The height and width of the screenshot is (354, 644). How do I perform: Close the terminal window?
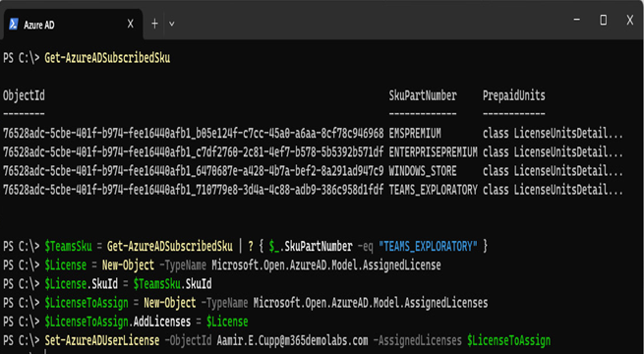(629, 20)
